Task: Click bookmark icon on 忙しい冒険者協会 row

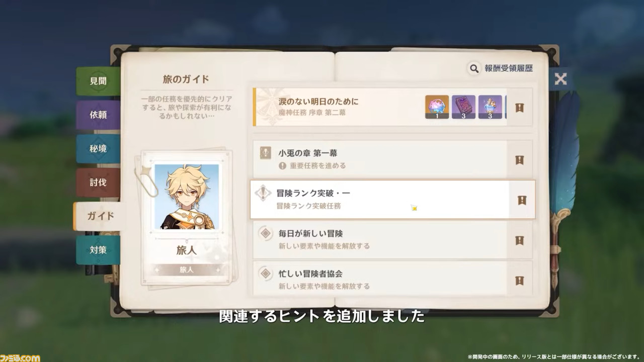Action: 519,281
